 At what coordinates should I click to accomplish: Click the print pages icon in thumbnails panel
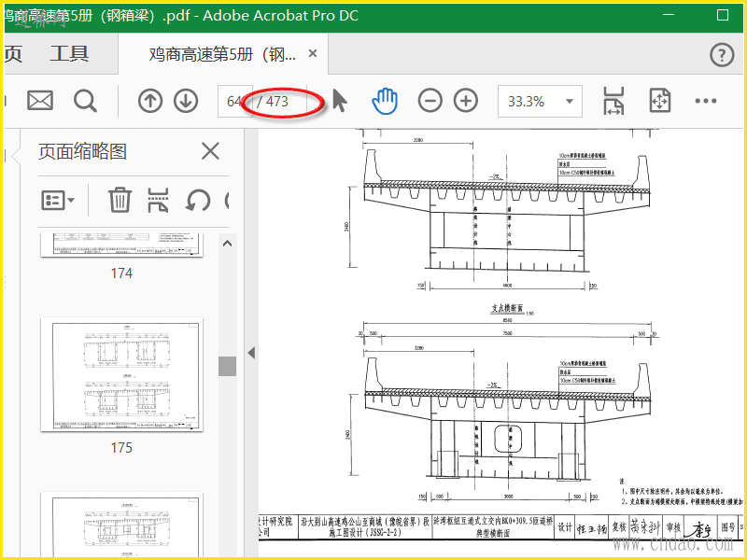tap(158, 200)
